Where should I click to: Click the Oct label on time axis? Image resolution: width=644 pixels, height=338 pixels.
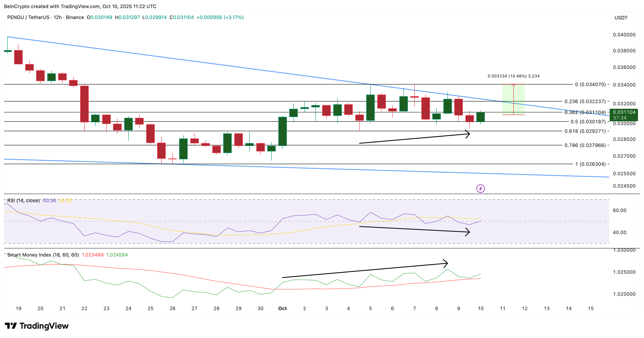click(282, 308)
